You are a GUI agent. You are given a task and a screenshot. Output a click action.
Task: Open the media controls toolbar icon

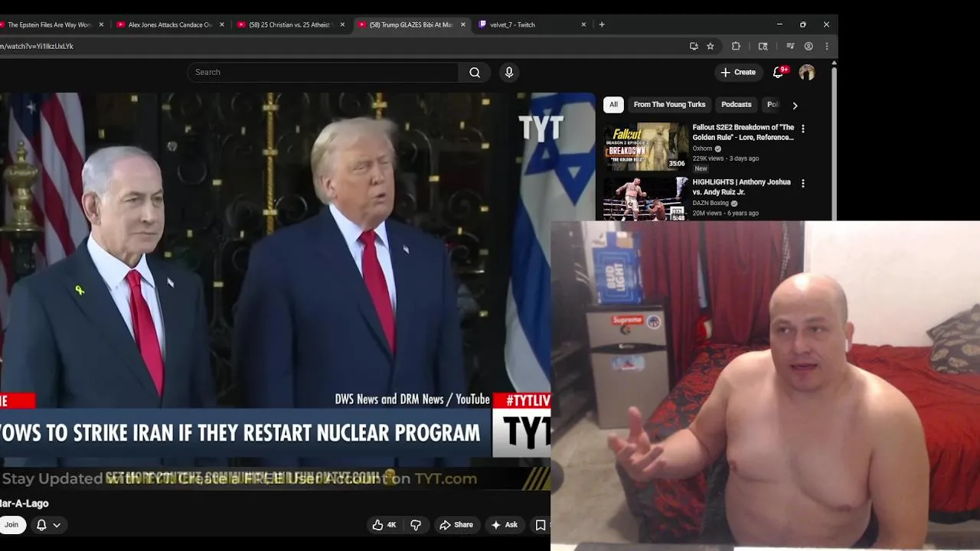[790, 46]
